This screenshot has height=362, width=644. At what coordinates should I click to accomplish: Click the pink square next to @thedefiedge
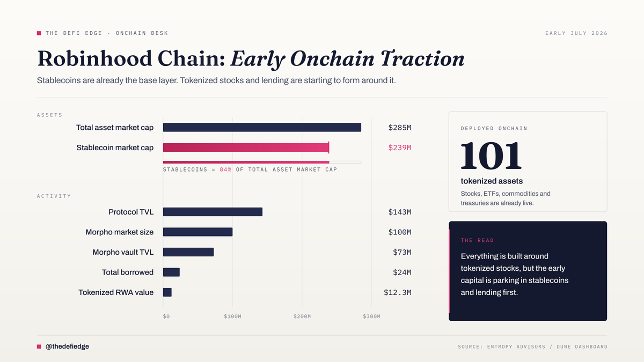[39, 346]
